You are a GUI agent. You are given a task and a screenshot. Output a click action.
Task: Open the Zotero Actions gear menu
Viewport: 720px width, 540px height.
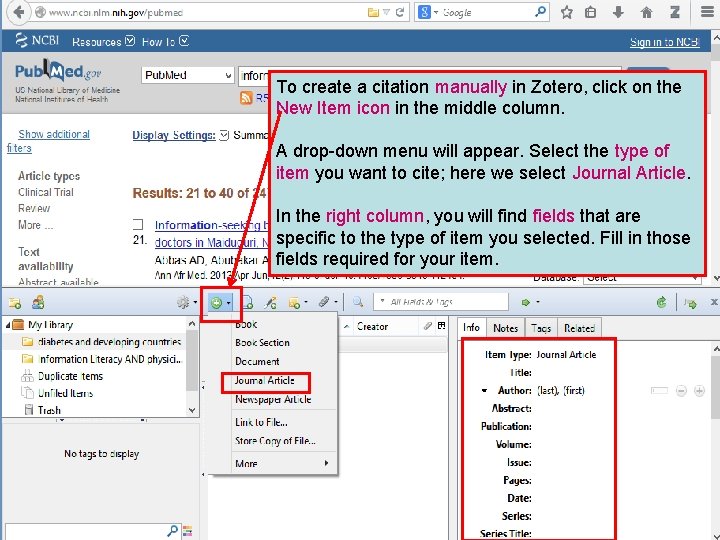186,302
